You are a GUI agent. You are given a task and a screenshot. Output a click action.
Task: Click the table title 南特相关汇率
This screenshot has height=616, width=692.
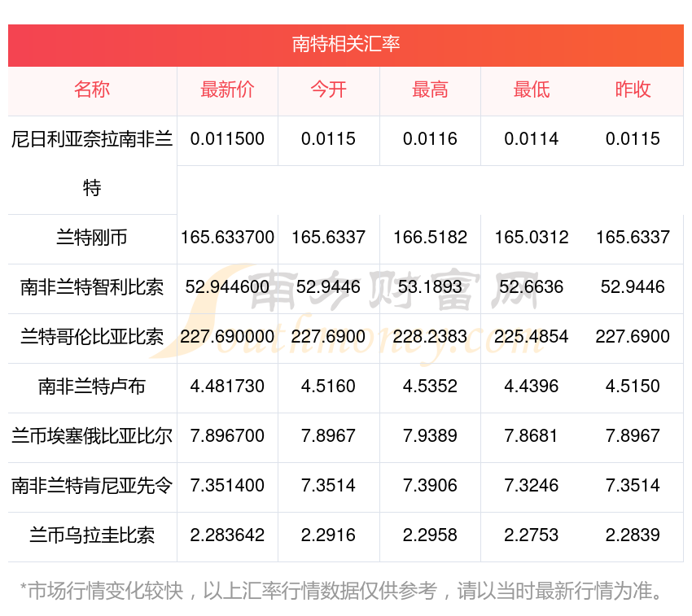click(345, 44)
